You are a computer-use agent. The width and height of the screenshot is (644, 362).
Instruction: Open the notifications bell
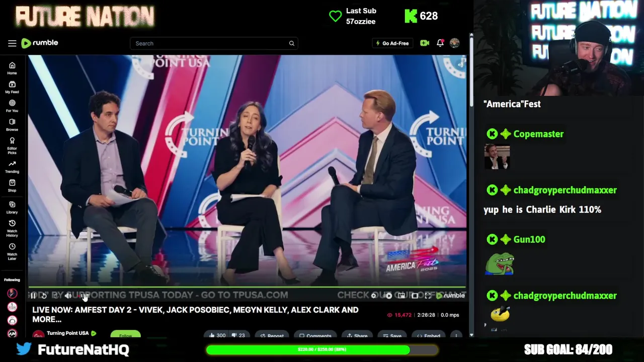coord(440,43)
